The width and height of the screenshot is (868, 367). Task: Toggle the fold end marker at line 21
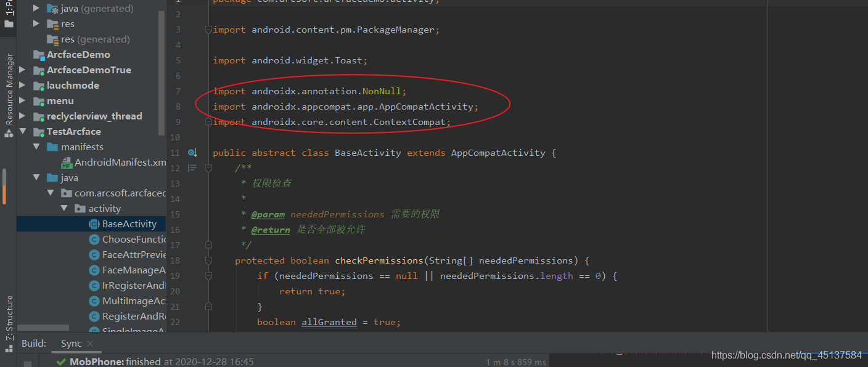208,307
